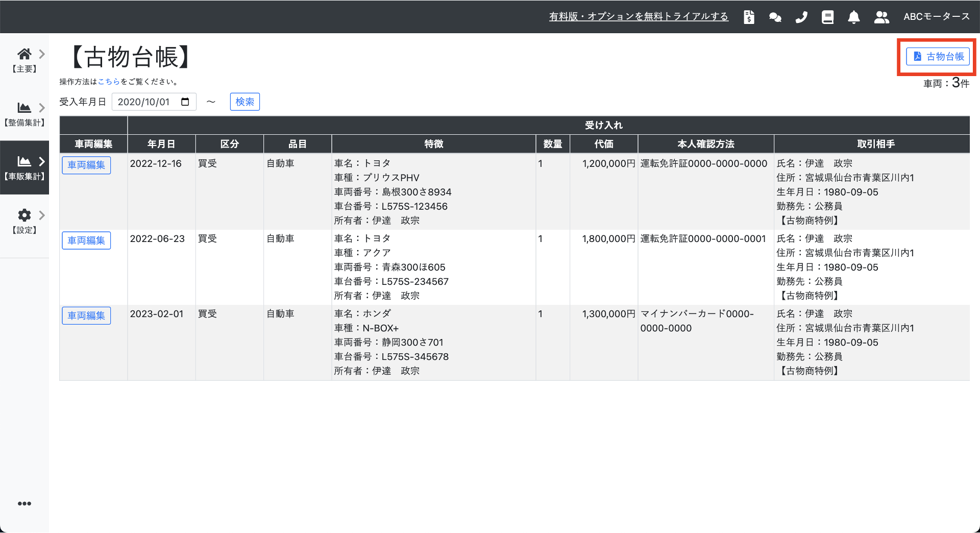Click 車両編集 for the プリウスPHV row
Image resolution: width=980 pixels, height=533 pixels.
86,165
